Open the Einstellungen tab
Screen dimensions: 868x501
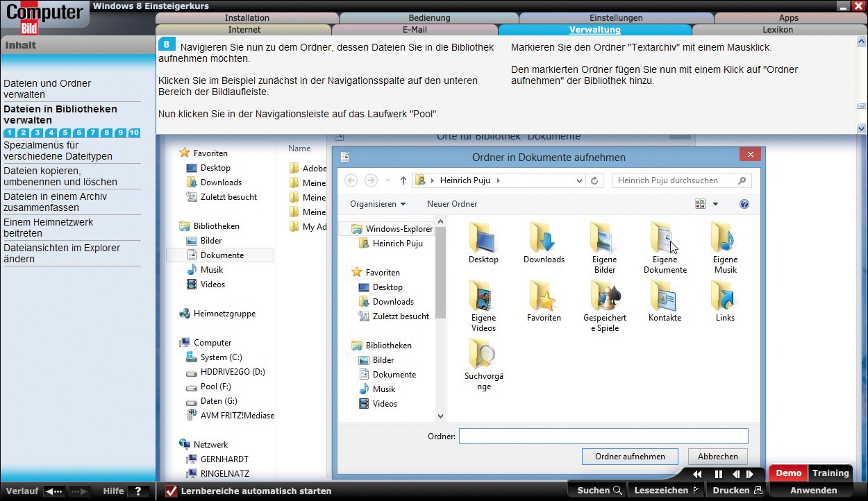point(616,18)
